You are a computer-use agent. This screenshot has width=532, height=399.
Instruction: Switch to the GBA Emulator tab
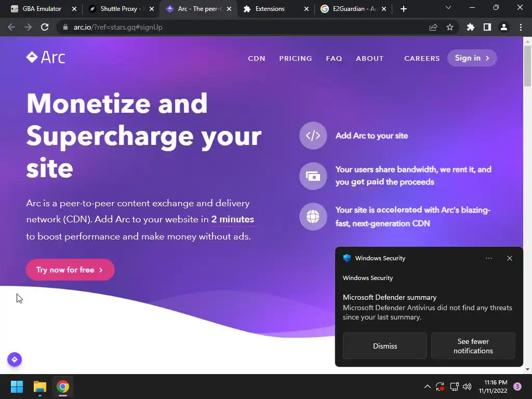click(43, 9)
